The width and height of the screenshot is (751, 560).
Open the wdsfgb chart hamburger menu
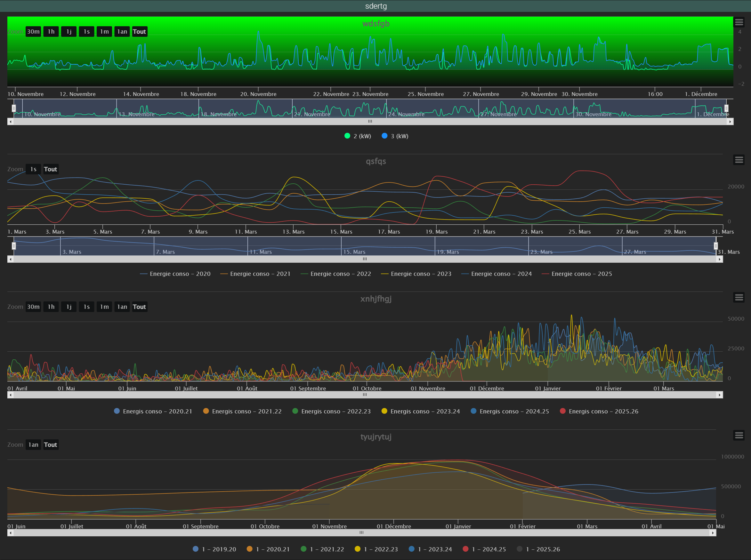739,22
